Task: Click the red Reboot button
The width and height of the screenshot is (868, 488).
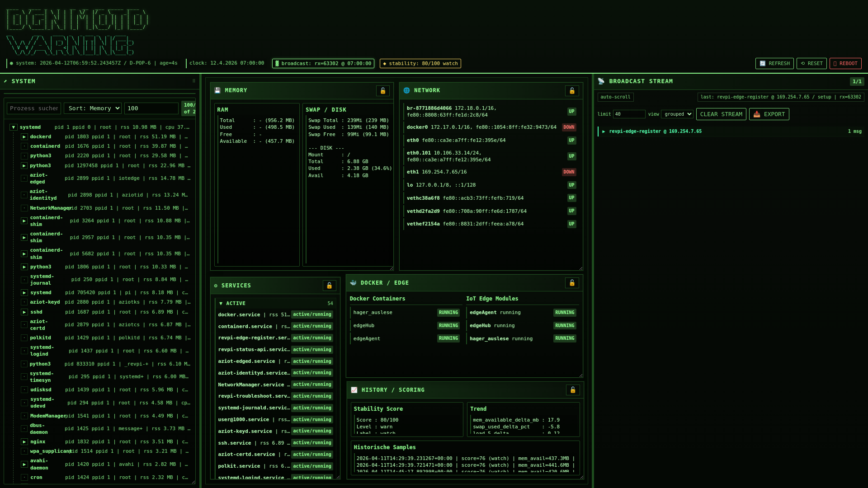Action: click(845, 64)
